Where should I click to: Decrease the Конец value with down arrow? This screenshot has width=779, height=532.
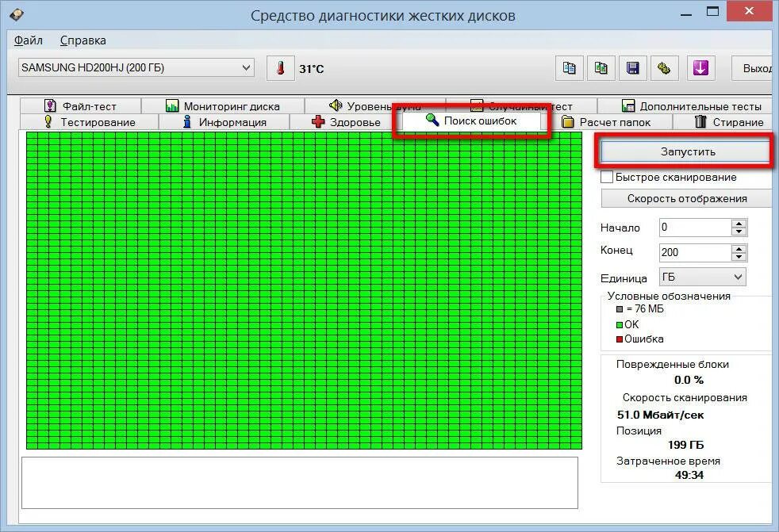(739, 257)
